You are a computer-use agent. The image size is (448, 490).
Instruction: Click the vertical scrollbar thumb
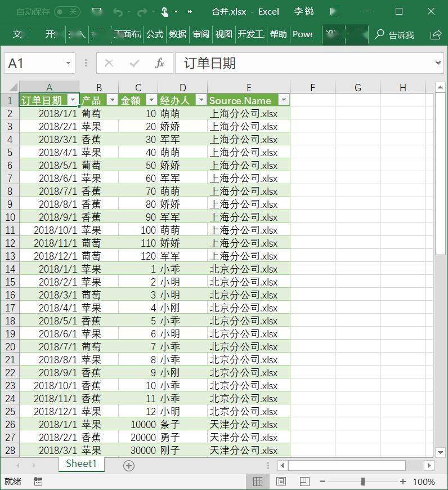440,173
